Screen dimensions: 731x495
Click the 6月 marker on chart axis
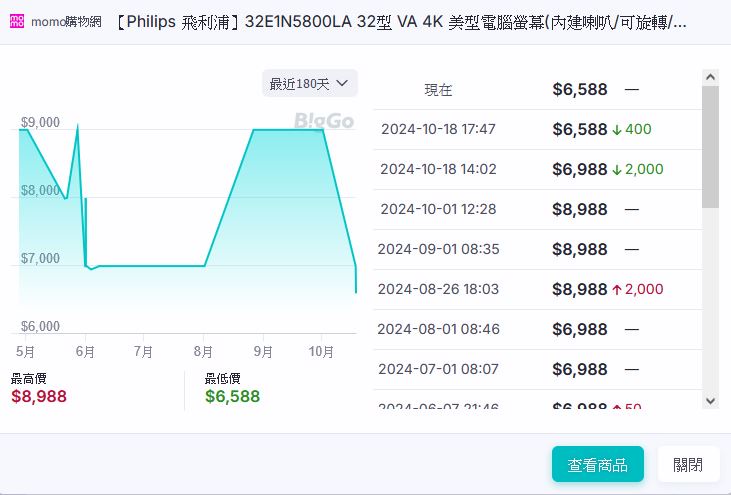[x=85, y=351]
